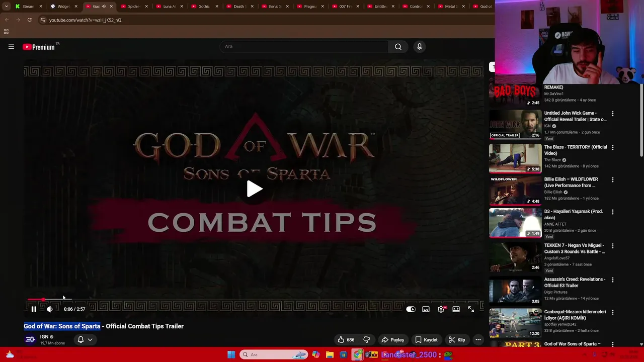Open File Explorer from the taskbar
The width and height of the screenshot is (644, 362).
tap(330, 354)
